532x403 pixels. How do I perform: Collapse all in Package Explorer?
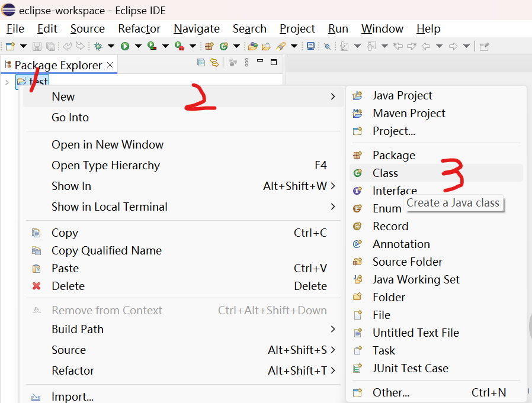(201, 62)
